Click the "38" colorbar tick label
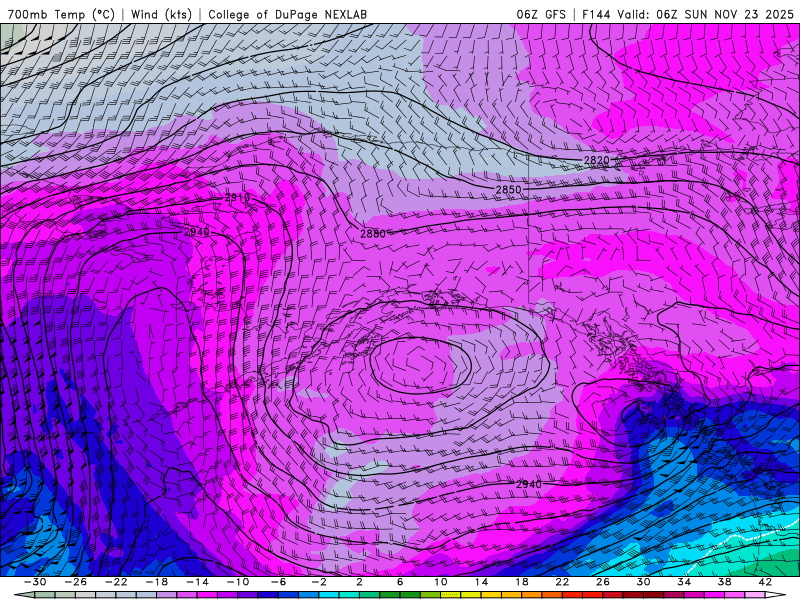Image resolution: width=800 pixels, height=600 pixels. click(724, 582)
